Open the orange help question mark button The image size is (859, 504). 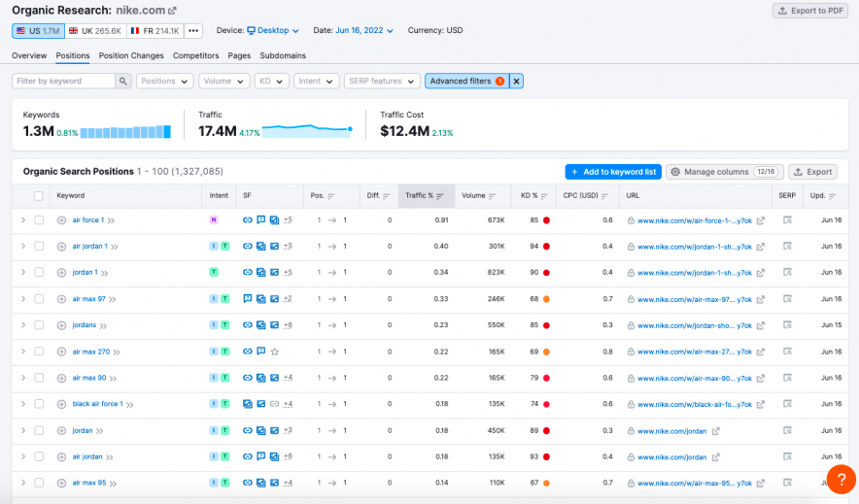pos(841,480)
